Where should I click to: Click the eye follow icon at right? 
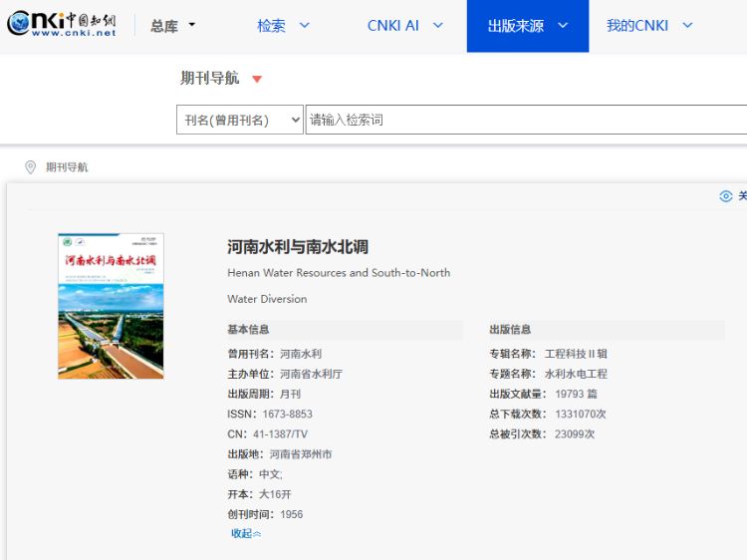tap(725, 196)
